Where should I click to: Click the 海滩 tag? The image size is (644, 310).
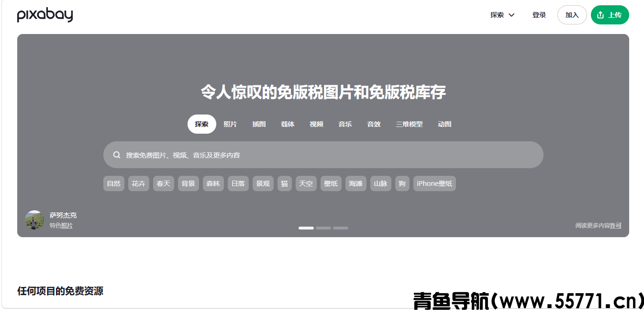tap(356, 184)
